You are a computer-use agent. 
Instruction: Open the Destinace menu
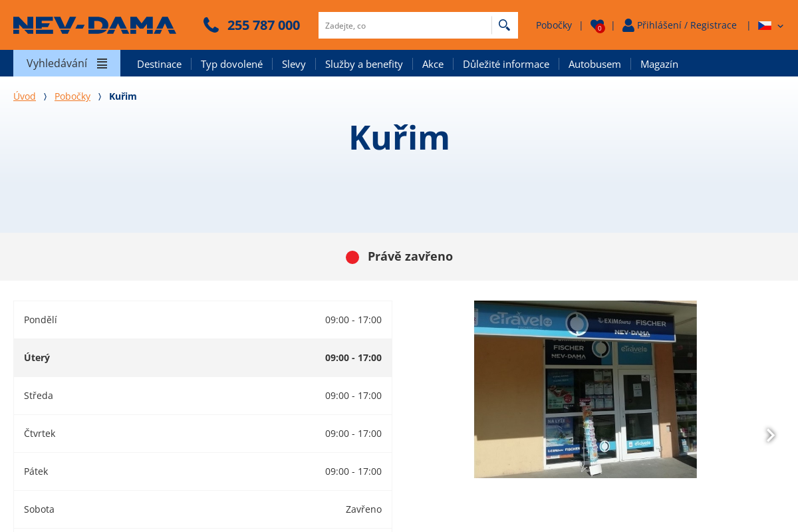tap(159, 64)
